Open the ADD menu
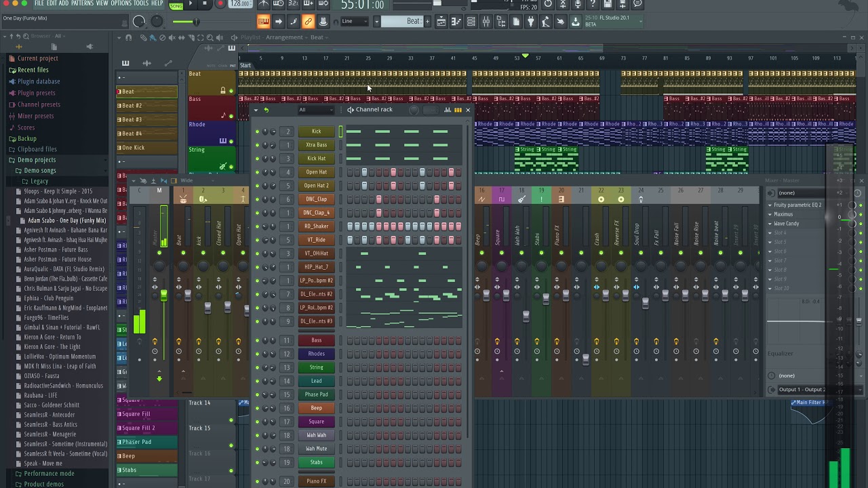This screenshot has width=868, height=488. point(64,3)
